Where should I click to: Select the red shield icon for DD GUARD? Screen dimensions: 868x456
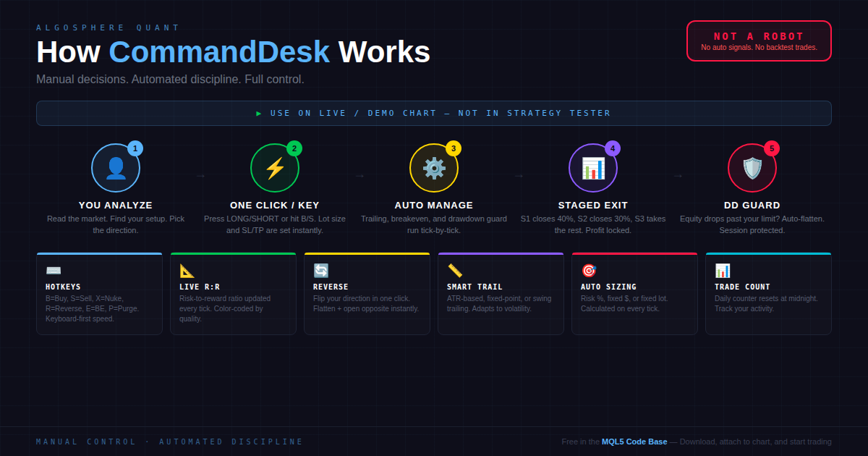(x=752, y=167)
